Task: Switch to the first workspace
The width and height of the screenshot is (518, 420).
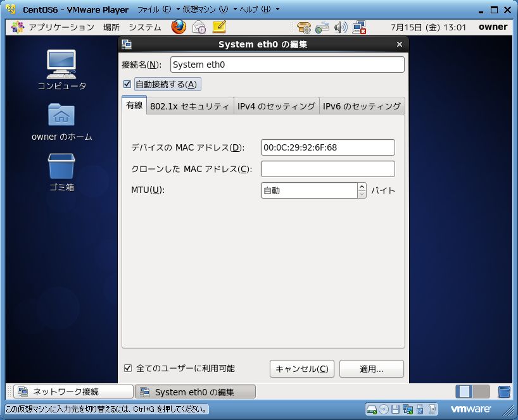Action: coord(464,392)
